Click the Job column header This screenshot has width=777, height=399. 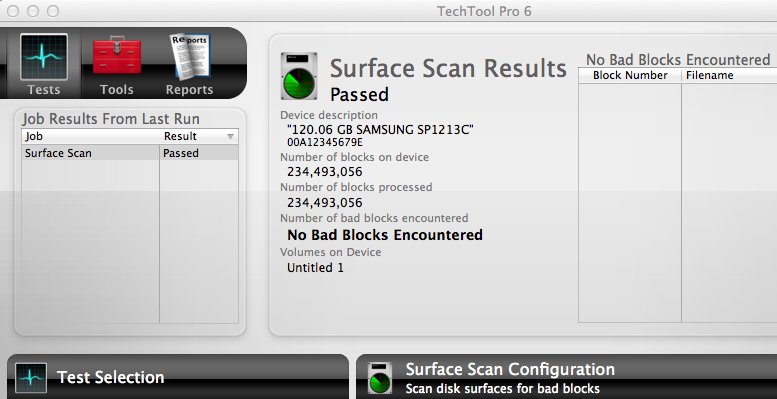tap(91, 136)
